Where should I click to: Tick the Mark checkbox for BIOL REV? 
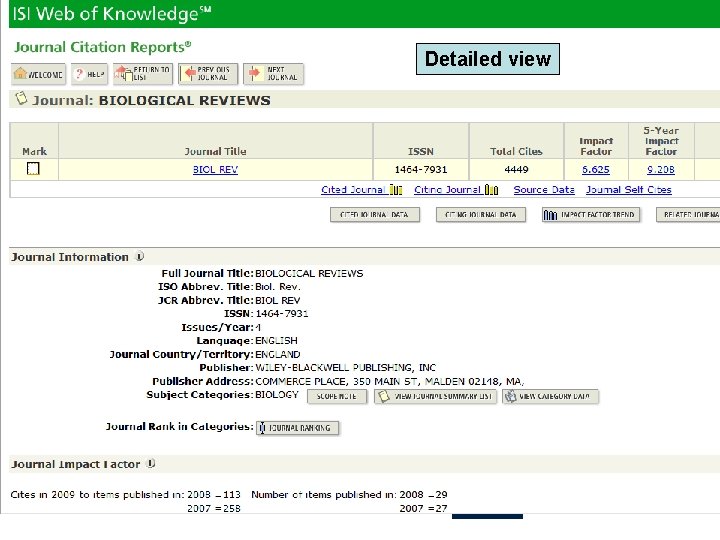tap(33, 169)
